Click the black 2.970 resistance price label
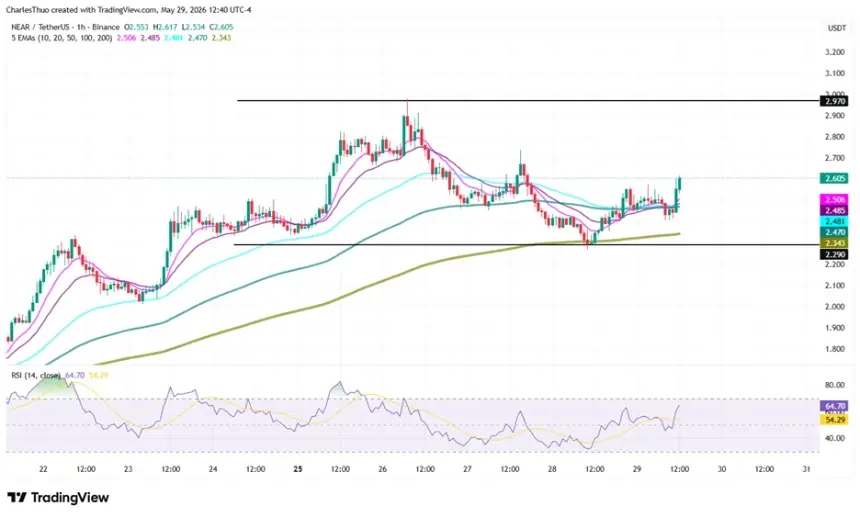Image resolution: width=860 pixels, height=517 pixels. coord(834,101)
